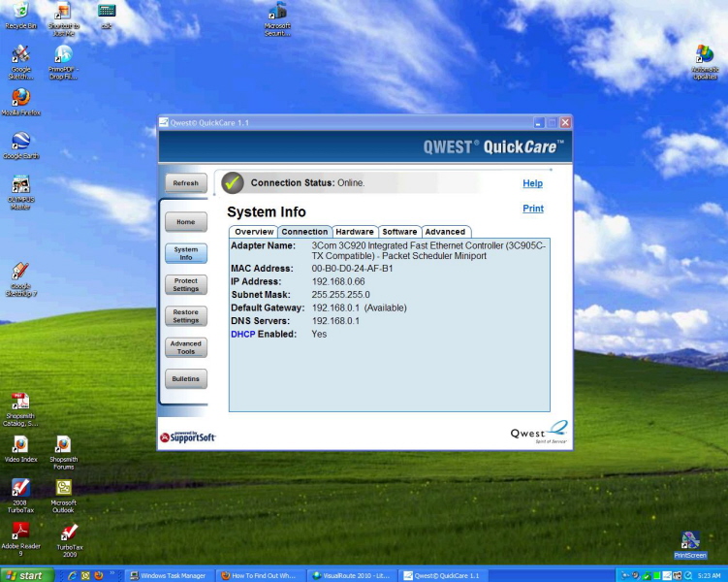Open Automatic Updates desktop icon
This screenshot has height=582, width=728.
[x=705, y=62]
